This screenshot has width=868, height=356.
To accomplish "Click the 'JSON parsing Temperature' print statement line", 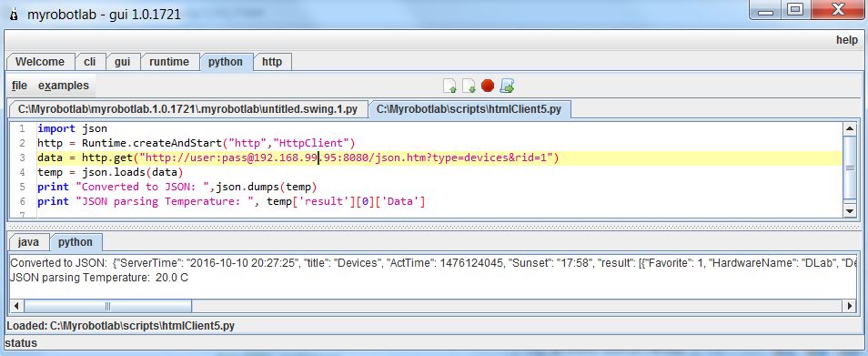I will point(231,201).
